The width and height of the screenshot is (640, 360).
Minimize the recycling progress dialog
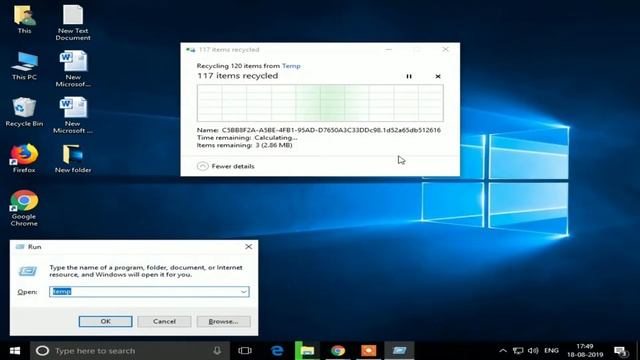pos(389,49)
